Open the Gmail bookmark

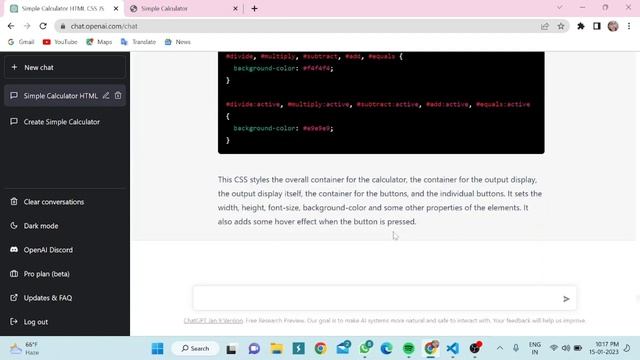click(x=21, y=42)
